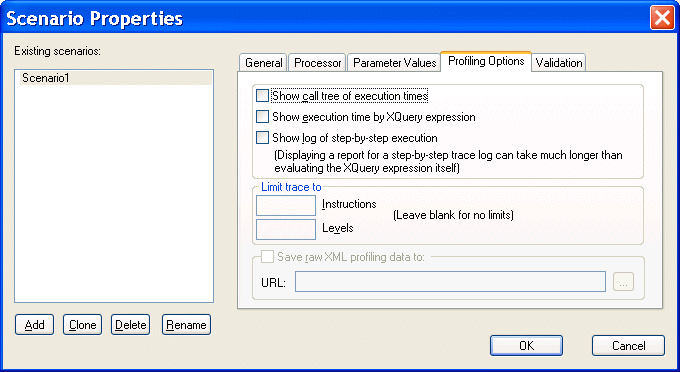Screen dimensions: 680x372
Task: Delete the selected scenario
Action: click(131, 325)
